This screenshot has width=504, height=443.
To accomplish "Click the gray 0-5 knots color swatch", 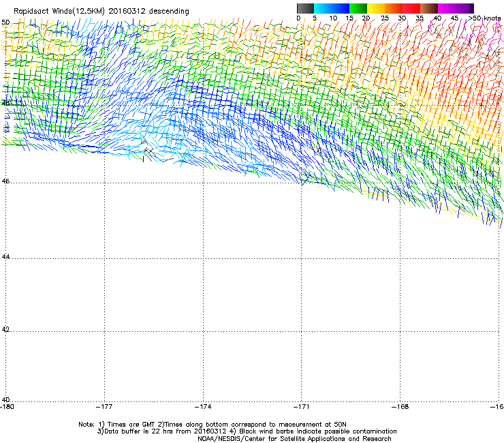I will tap(305, 8).
